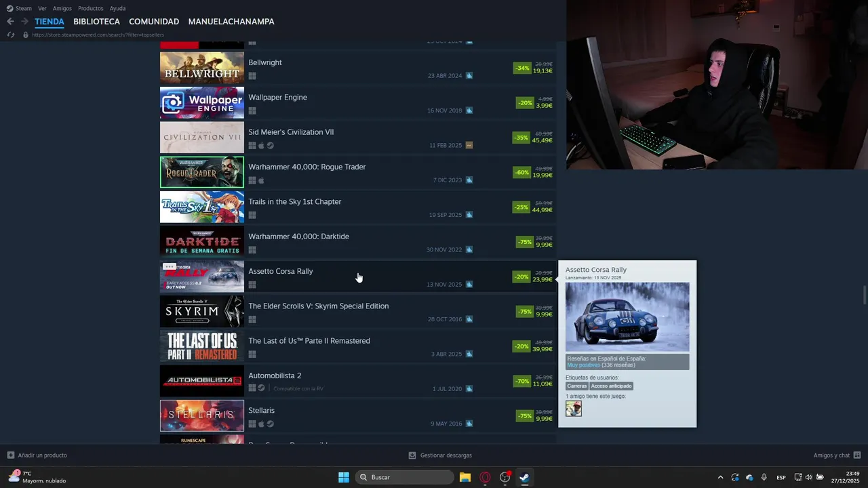Click Añadir un producto
Image resolution: width=868 pixels, height=488 pixels.
pos(37,455)
